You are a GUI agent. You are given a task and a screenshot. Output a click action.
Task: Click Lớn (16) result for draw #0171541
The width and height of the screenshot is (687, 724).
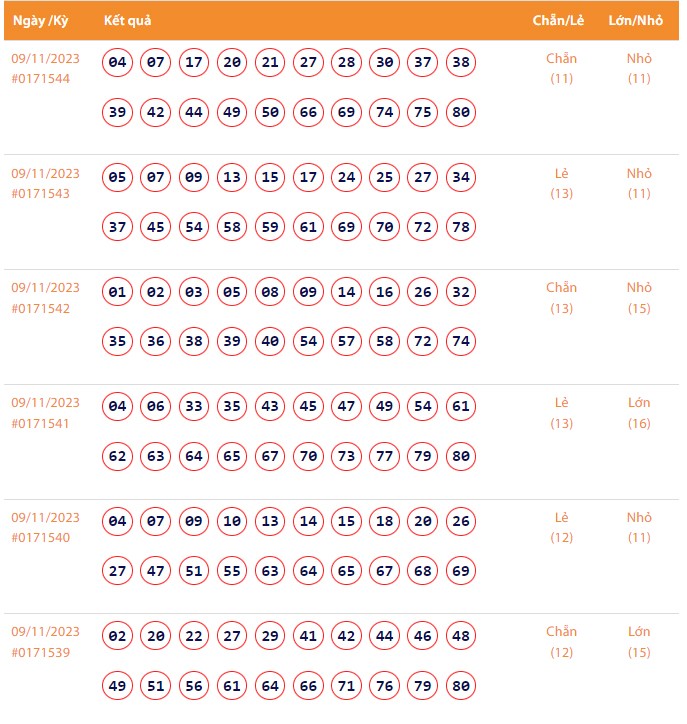pos(639,413)
